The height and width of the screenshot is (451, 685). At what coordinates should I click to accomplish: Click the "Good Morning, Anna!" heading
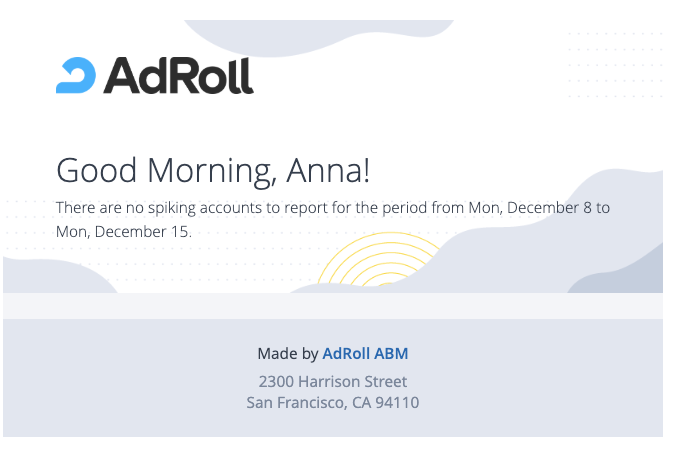click(213, 169)
